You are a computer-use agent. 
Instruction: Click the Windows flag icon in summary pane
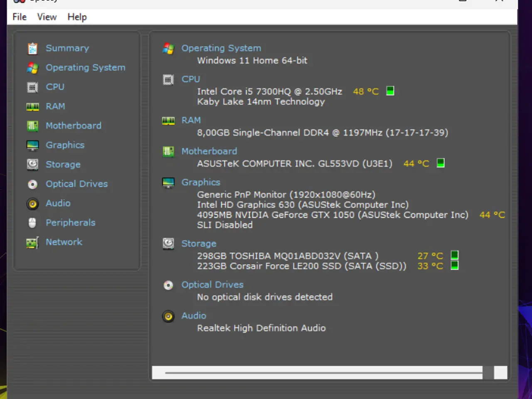168,49
